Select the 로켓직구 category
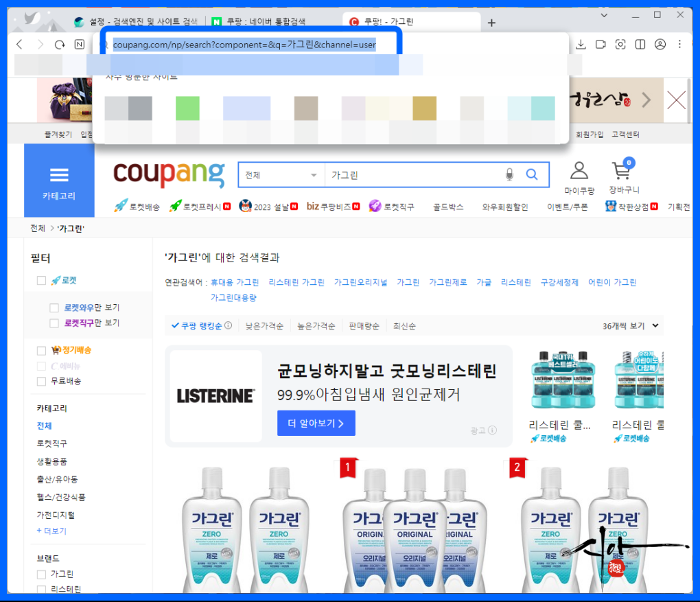The image size is (700, 602). 51,443
